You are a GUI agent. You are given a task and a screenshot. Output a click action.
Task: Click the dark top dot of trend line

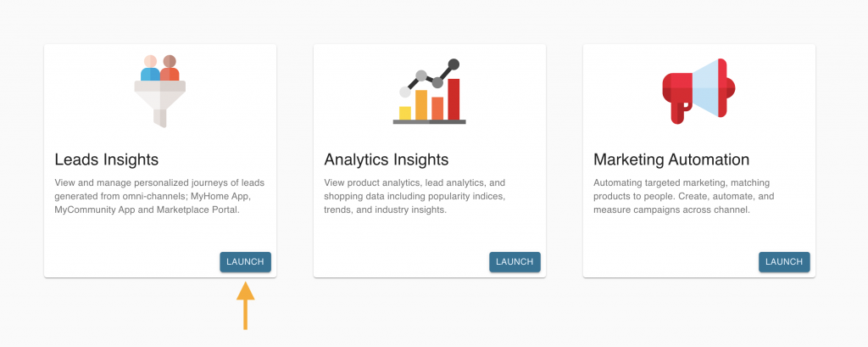coord(454,64)
